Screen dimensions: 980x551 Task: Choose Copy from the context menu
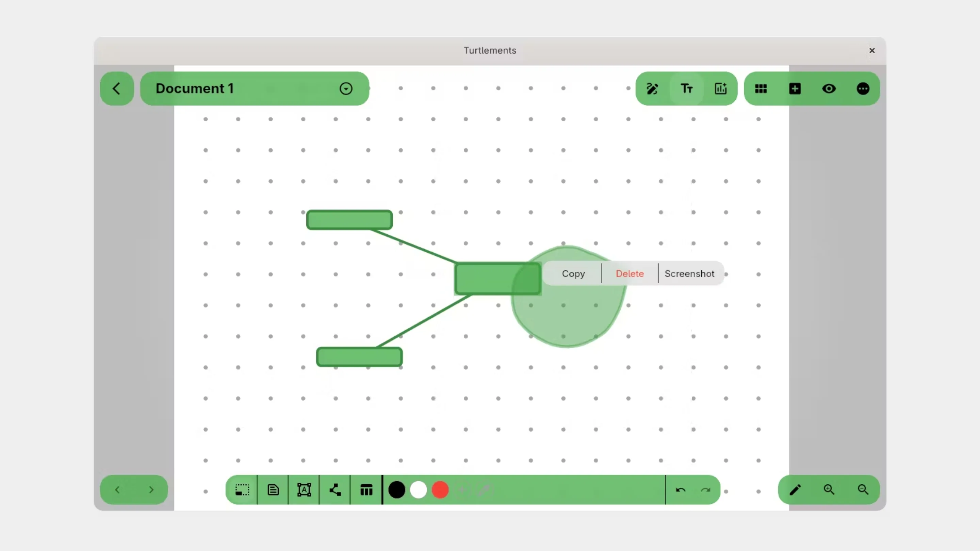(573, 273)
